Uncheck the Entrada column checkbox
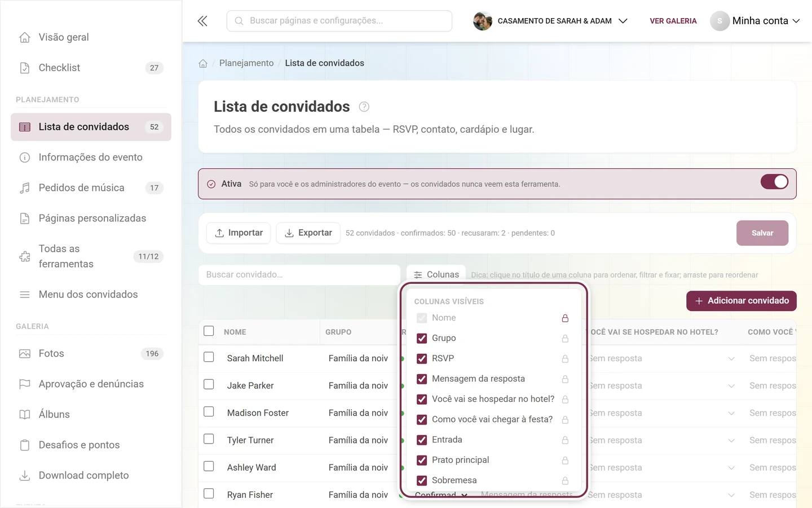The width and height of the screenshot is (812, 508). (422, 440)
